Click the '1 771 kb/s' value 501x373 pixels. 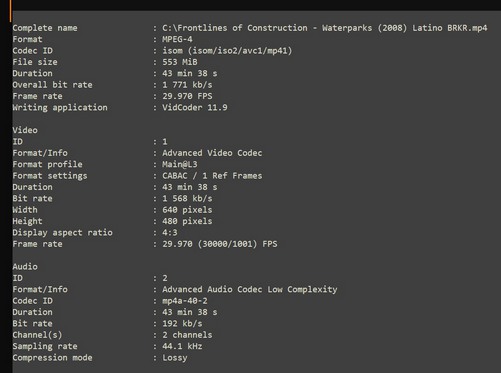coord(187,85)
